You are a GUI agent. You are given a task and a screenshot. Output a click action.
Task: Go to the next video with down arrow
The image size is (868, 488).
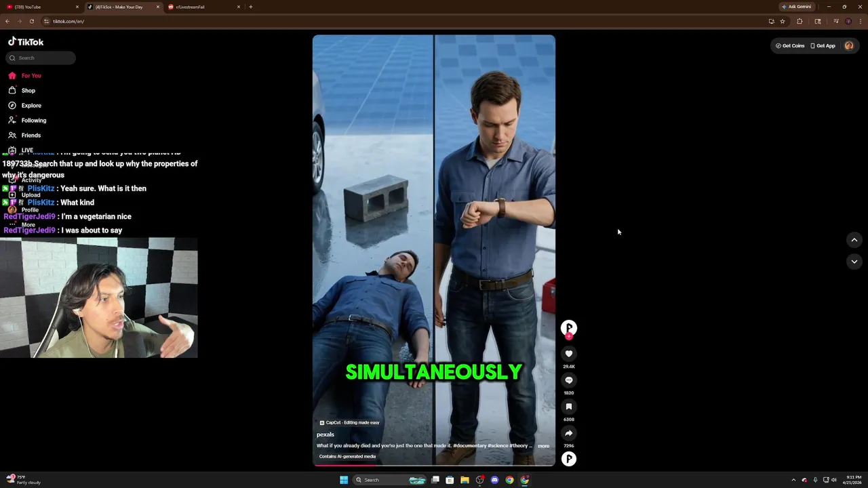pos(854,262)
